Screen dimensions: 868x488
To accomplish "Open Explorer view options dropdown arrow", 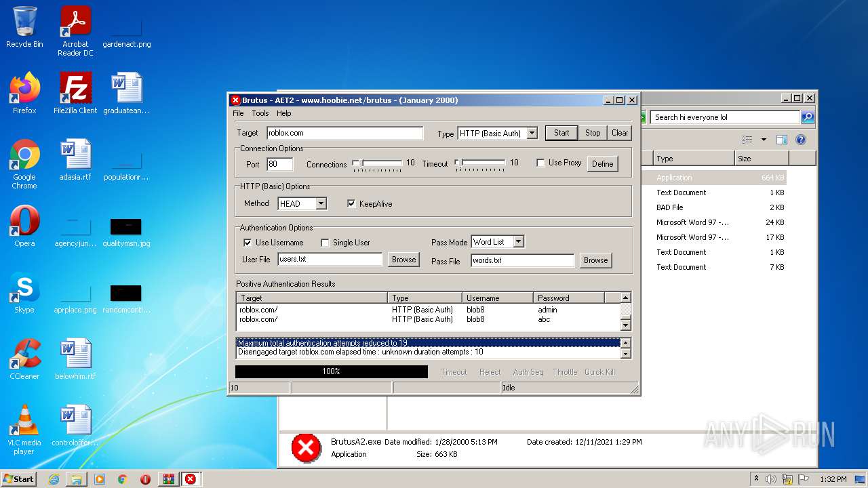I will 764,140.
